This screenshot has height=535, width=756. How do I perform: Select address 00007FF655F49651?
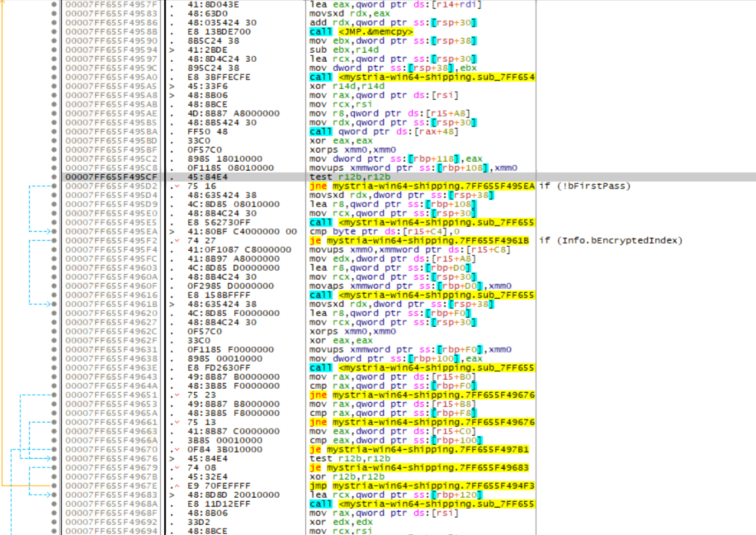111,395
